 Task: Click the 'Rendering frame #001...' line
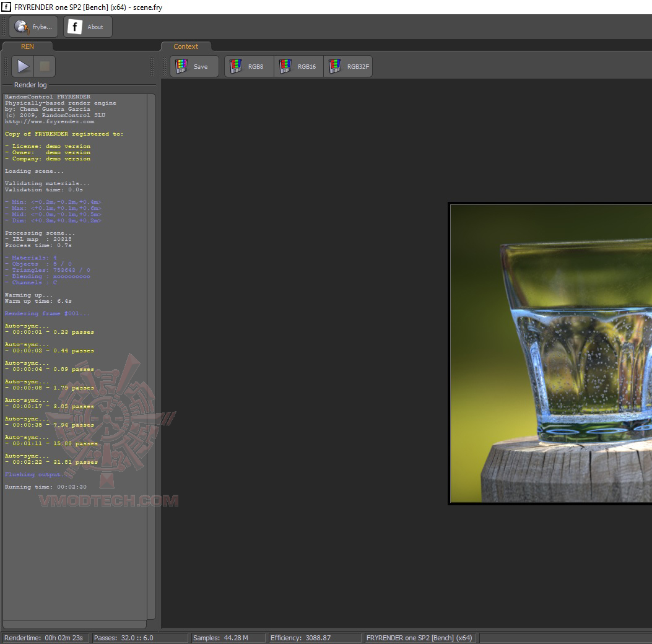click(47, 313)
